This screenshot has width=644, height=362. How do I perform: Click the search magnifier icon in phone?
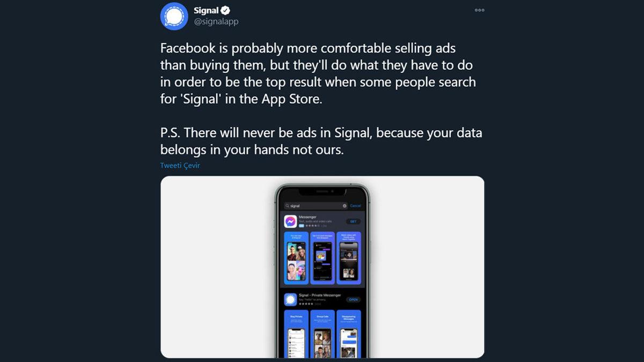pos(288,206)
